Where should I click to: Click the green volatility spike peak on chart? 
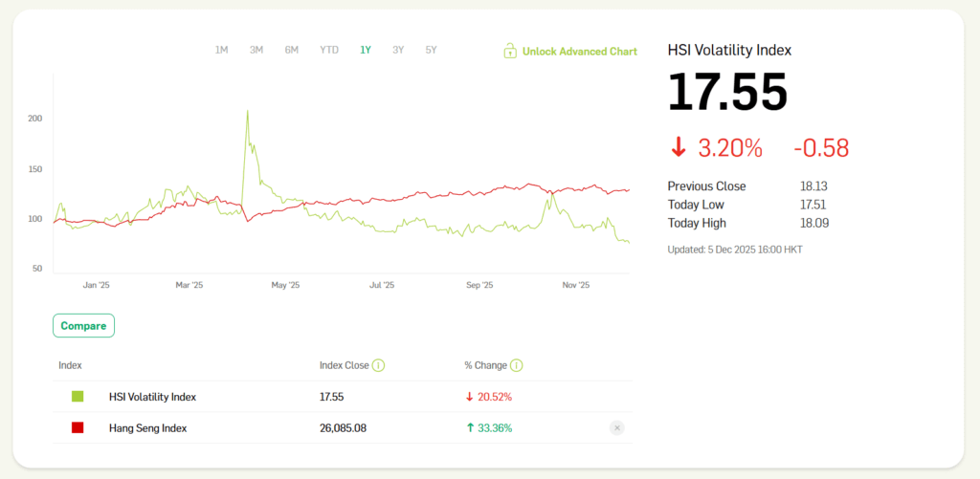point(248,111)
